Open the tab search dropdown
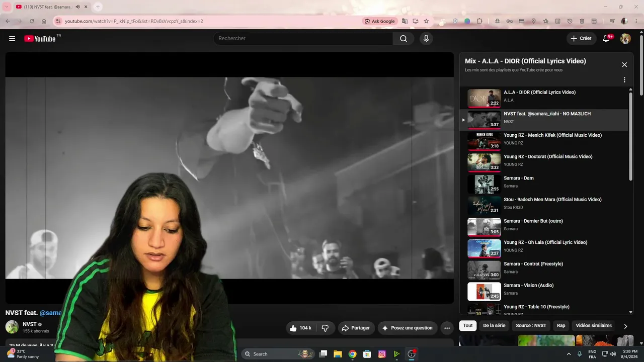Viewport: 644px width, 362px height. [7, 7]
